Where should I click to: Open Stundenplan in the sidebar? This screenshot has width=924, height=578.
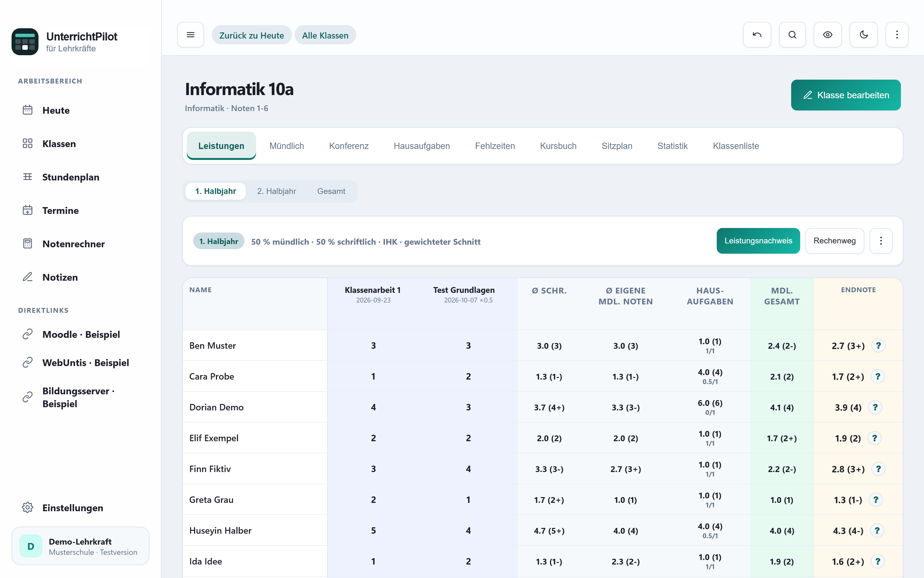80,177
